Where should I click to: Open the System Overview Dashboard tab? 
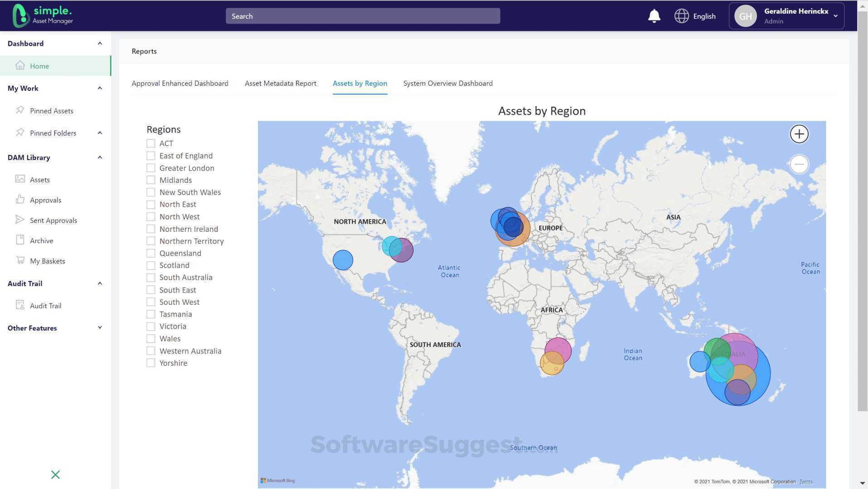447,83
